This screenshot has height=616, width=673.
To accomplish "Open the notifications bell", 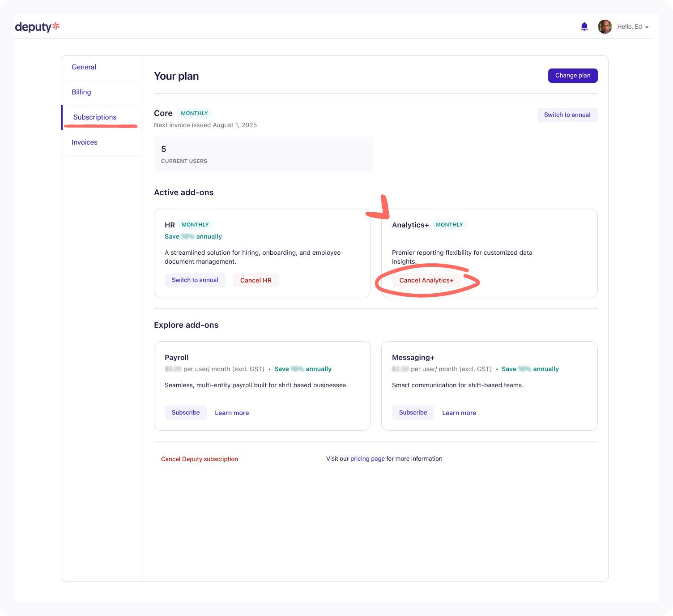I will pos(584,26).
